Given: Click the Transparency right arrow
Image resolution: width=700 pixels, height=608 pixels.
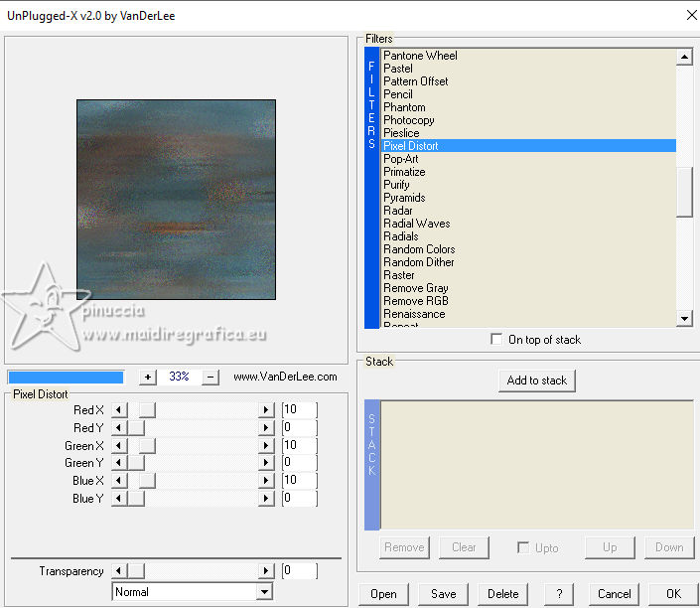Looking at the screenshot, I should click(266, 570).
